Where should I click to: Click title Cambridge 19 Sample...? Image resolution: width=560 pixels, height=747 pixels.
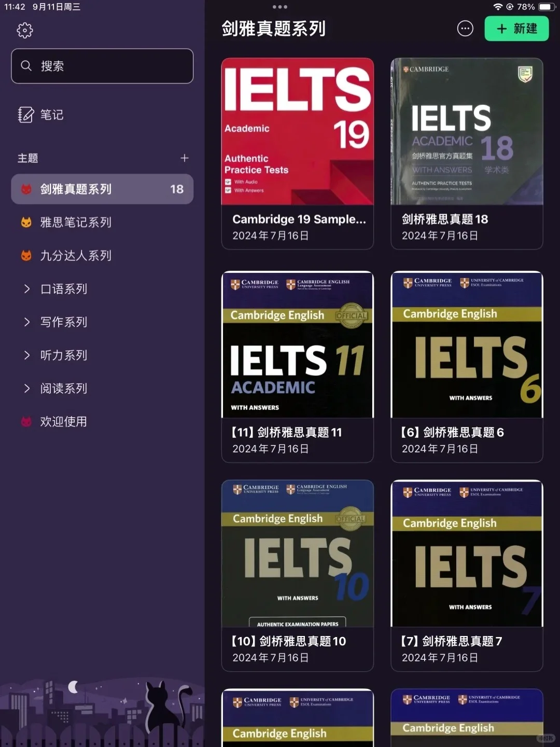coord(299,219)
